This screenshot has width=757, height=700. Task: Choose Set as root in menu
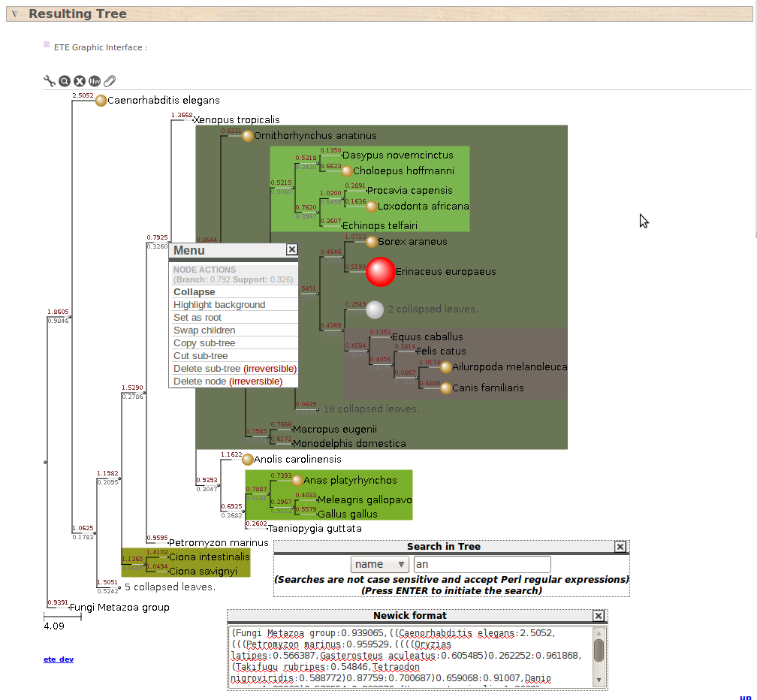pyautogui.click(x=198, y=318)
